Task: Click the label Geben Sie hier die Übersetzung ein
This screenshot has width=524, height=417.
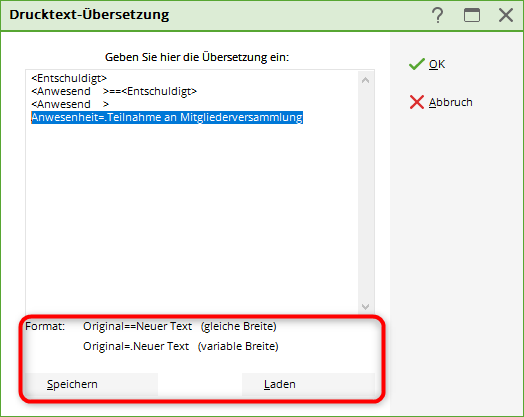Action: 197,57
